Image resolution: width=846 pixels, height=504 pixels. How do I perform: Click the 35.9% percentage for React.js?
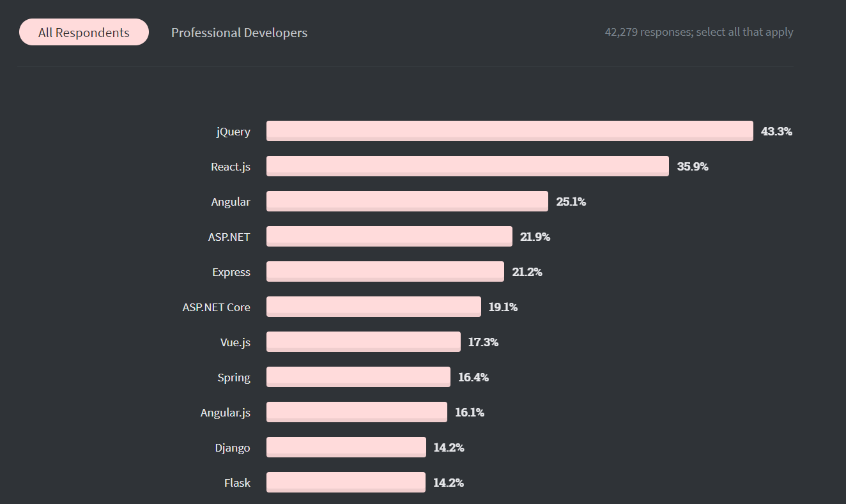pos(693,166)
